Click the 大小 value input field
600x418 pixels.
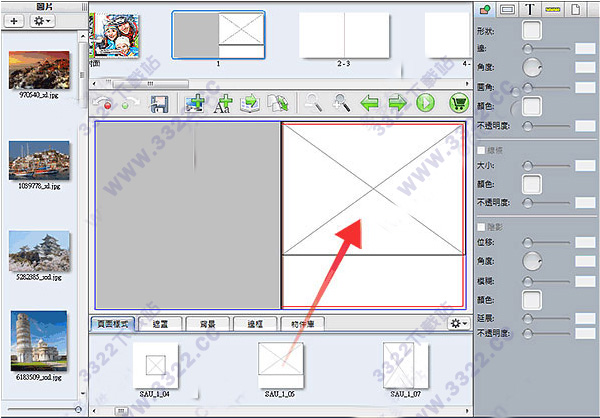click(x=585, y=166)
